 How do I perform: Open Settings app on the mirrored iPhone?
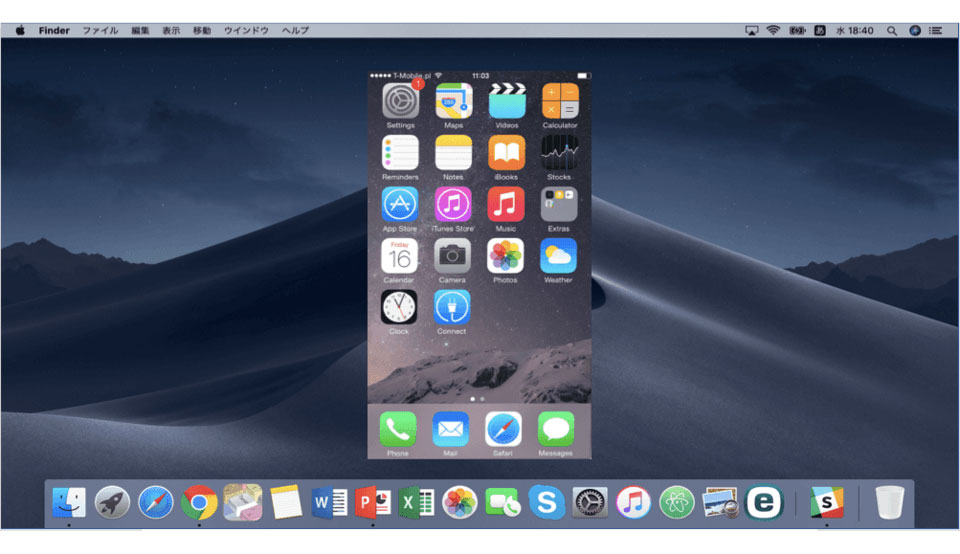400,101
